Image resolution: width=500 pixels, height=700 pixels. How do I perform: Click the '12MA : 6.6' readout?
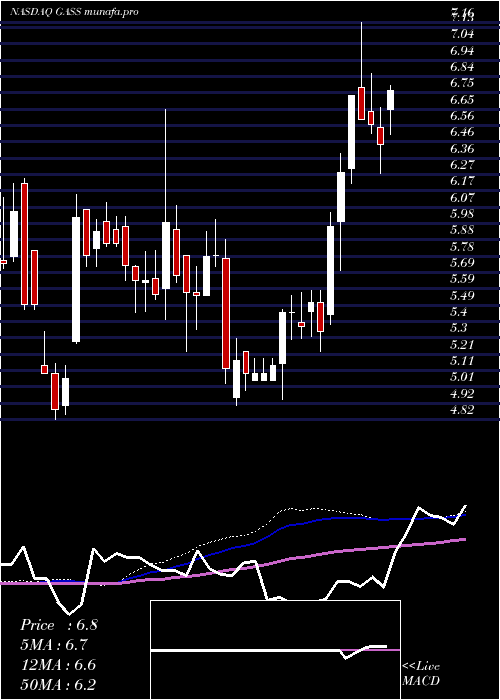58,665
